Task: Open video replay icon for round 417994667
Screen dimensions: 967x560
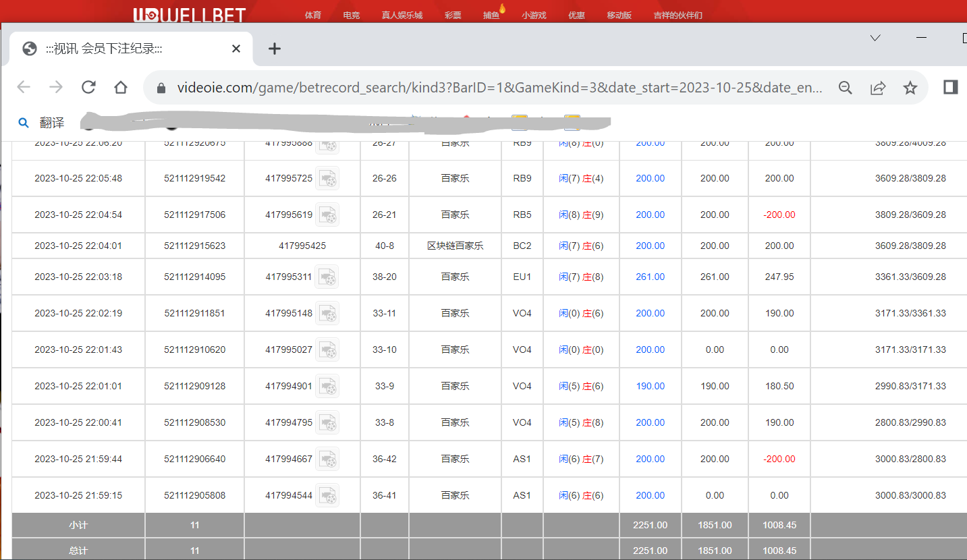Action: coord(327,459)
